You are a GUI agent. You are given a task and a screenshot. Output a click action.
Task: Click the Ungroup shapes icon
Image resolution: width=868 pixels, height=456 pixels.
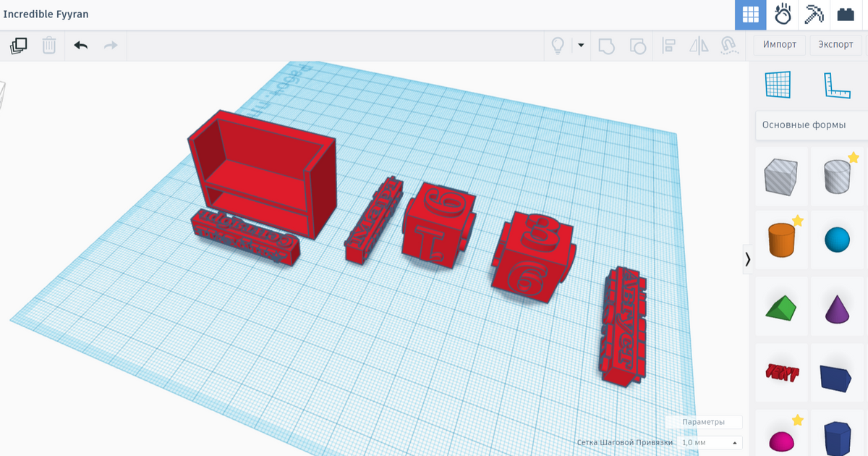click(637, 46)
